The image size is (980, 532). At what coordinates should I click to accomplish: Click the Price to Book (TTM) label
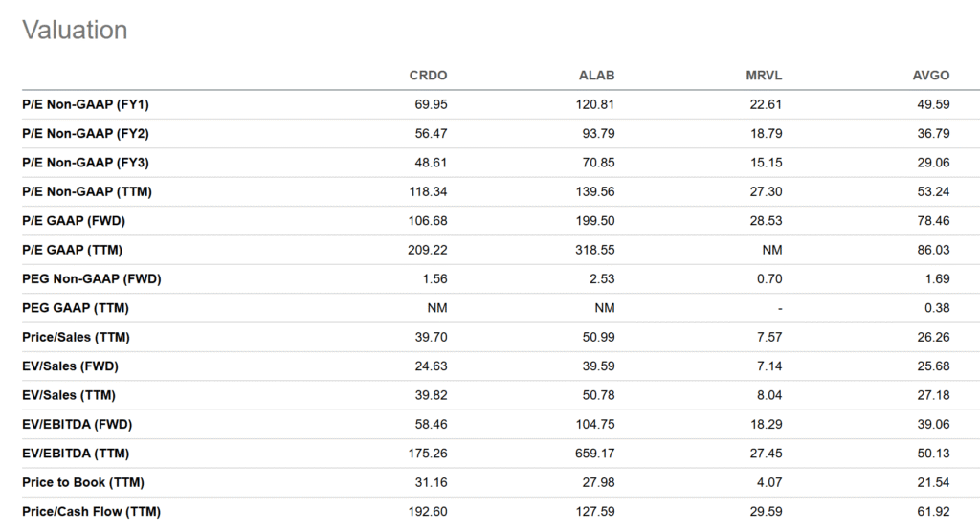83,482
